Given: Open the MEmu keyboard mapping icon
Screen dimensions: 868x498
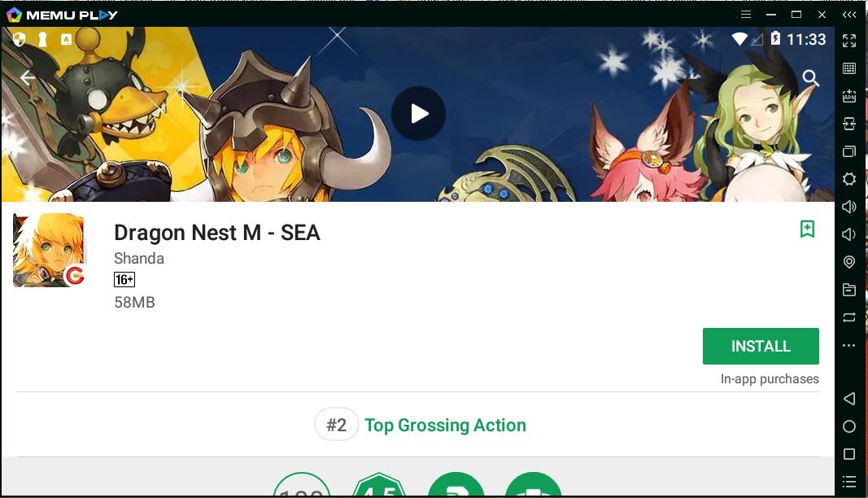Looking at the screenshot, I should pyautogui.click(x=848, y=68).
